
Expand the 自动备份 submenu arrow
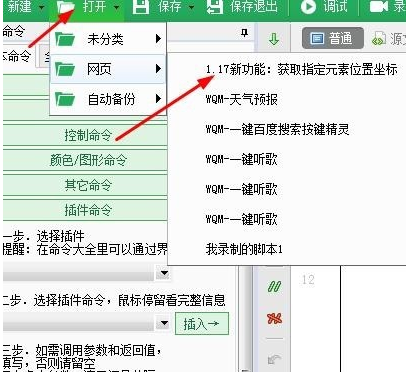(x=158, y=99)
